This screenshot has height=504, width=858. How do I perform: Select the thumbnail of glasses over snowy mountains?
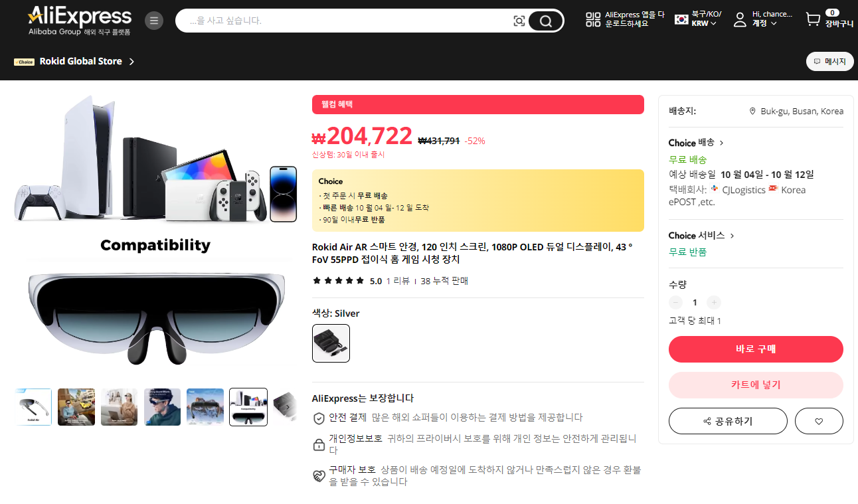pyautogui.click(x=205, y=407)
